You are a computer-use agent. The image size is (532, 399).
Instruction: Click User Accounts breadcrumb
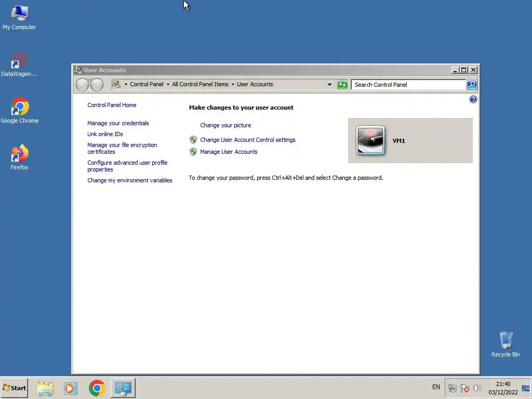tap(255, 84)
